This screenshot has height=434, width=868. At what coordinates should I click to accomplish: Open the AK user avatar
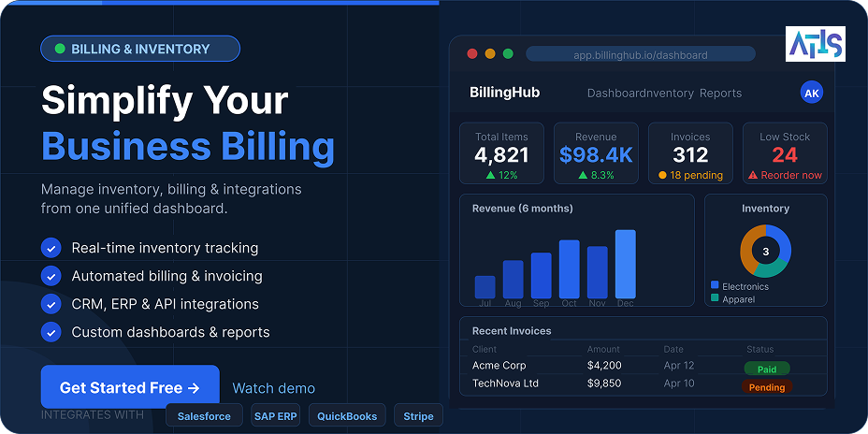(812, 93)
